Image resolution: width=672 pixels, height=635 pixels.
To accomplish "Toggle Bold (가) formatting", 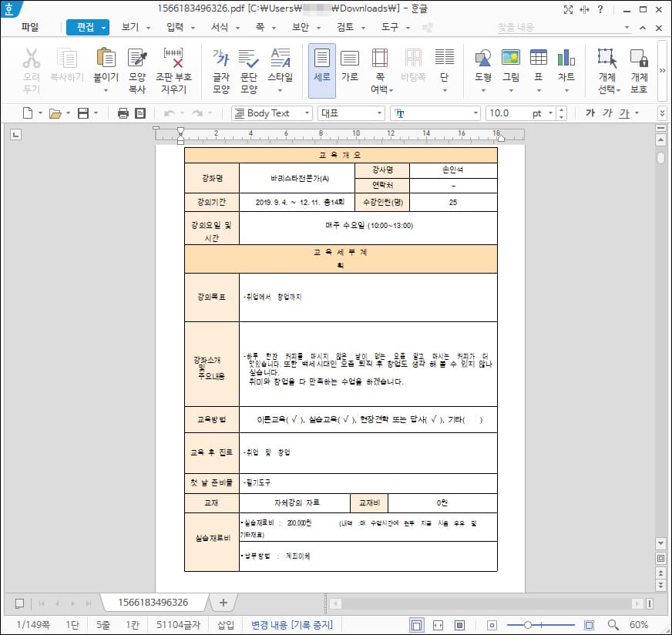I will (590, 113).
